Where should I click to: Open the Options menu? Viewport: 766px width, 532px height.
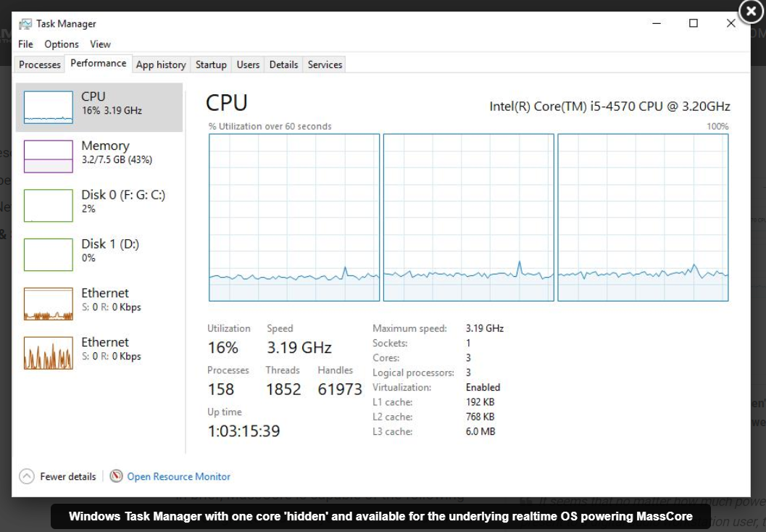pos(62,44)
